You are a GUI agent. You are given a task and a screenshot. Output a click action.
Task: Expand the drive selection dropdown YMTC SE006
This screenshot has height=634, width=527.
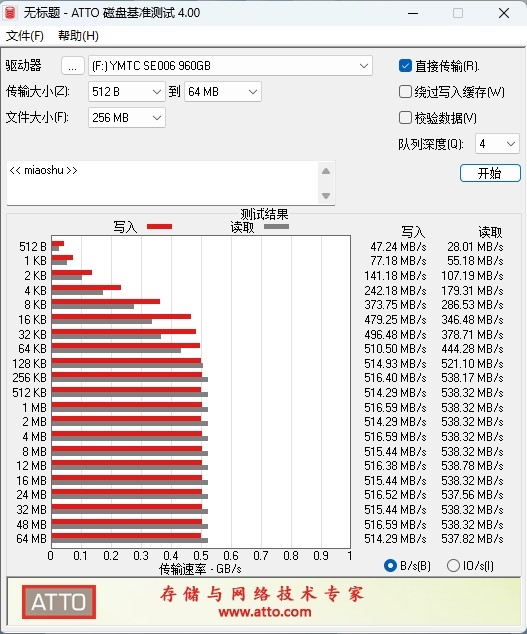230,66
